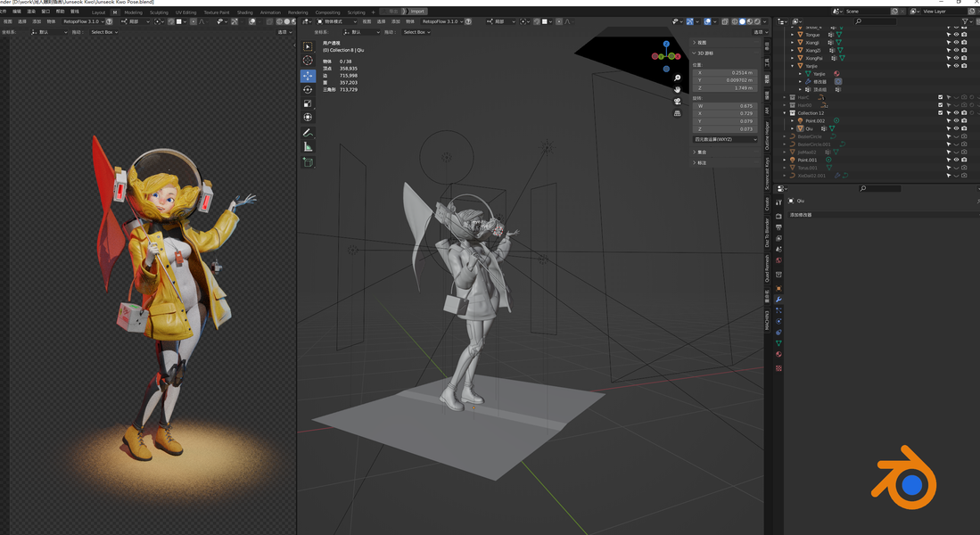The image size is (980, 535).
Task: Hide XiongPai object in viewport
Action: (956, 58)
